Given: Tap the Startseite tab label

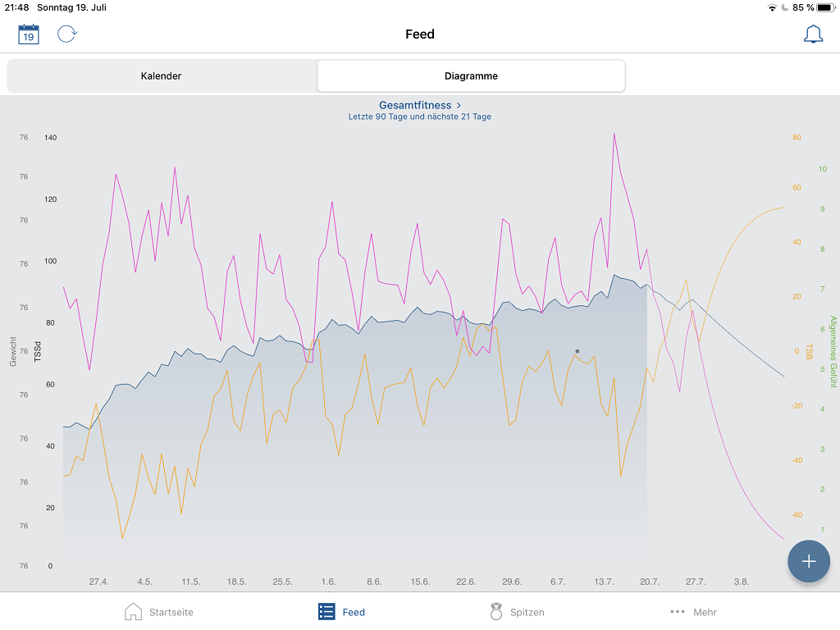Looking at the screenshot, I should (171, 612).
